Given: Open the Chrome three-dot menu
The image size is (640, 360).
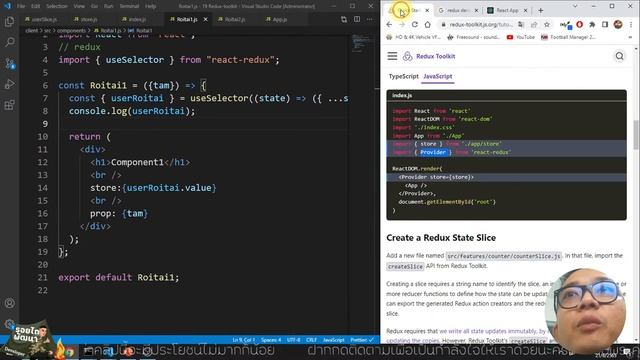Looking at the screenshot, I should pyautogui.click(x=631, y=24).
